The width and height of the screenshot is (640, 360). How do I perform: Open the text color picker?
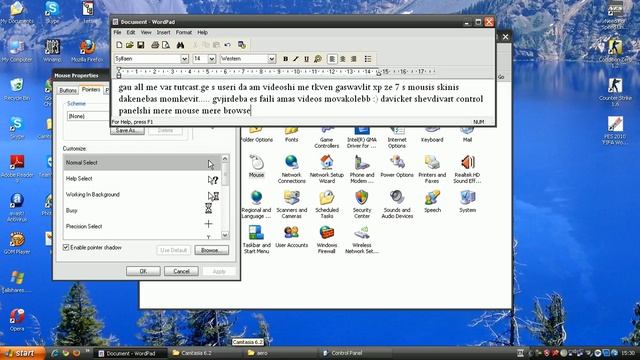[318, 59]
